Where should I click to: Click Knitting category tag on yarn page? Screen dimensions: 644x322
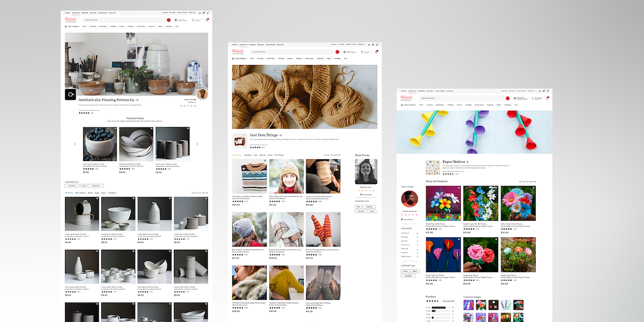coord(369,207)
